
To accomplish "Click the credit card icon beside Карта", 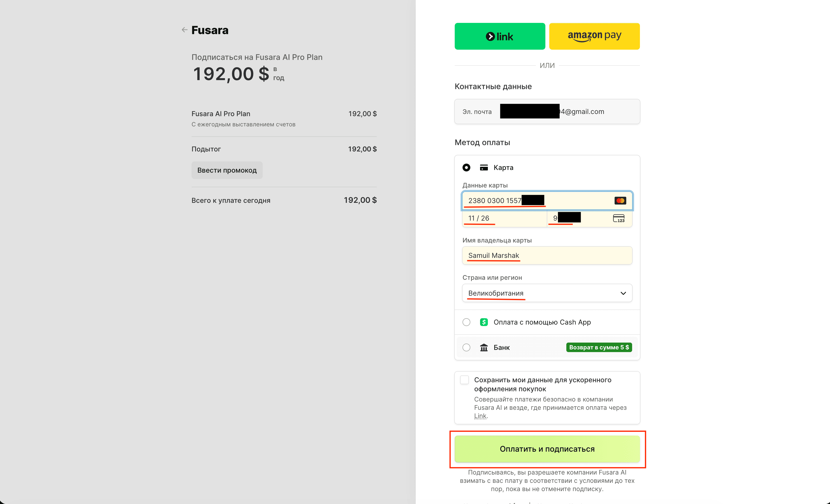I will pos(484,168).
